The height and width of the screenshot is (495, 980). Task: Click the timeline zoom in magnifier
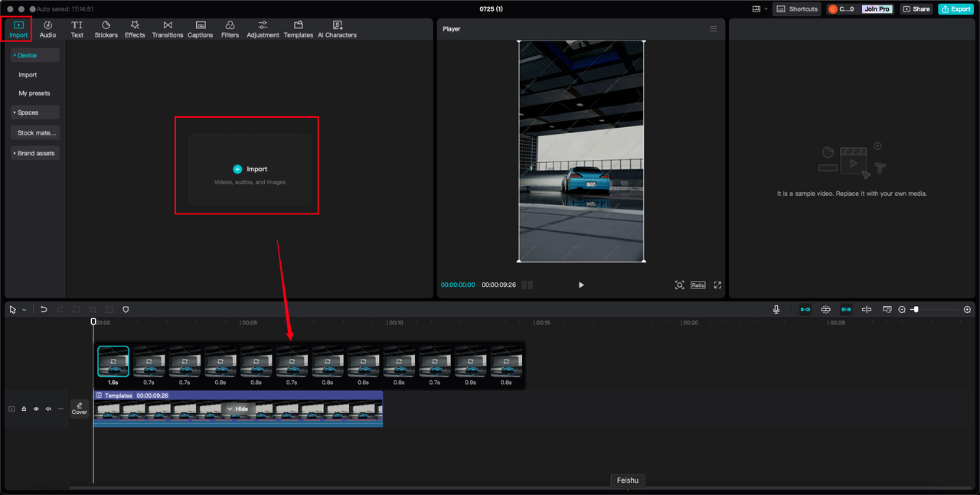click(x=967, y=309)
